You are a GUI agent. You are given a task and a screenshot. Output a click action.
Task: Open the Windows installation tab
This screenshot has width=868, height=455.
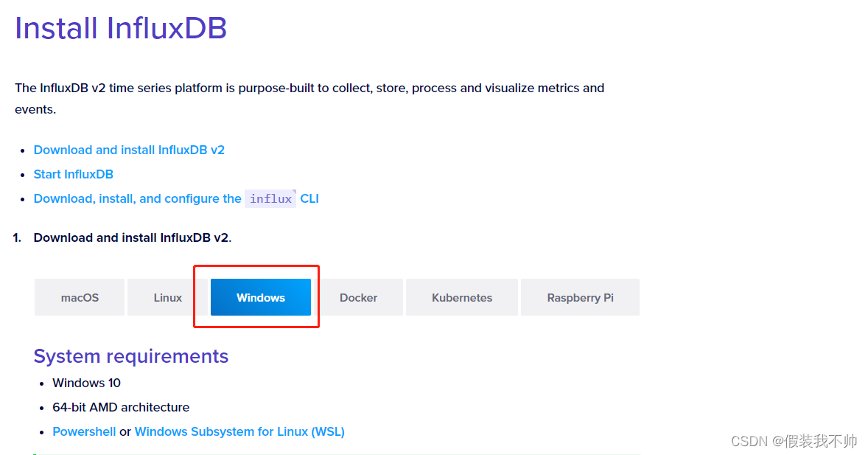pyautogui.click(x=260, y=297)
